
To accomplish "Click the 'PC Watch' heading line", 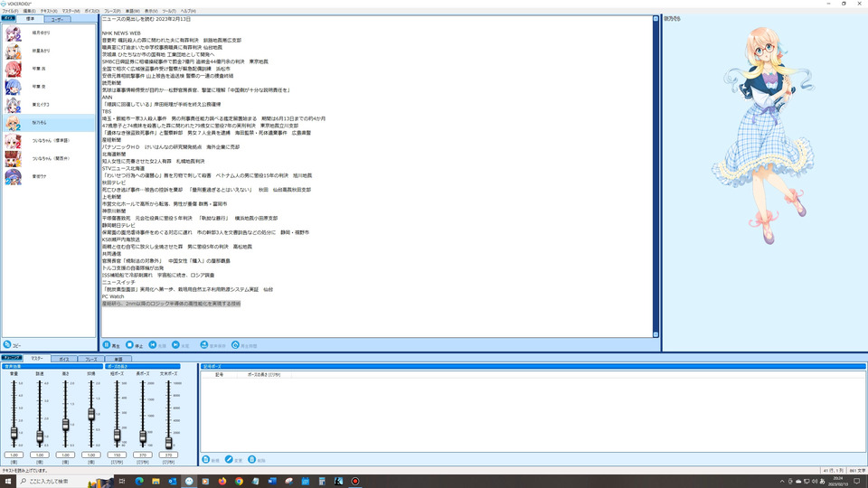I will [113, 296].
